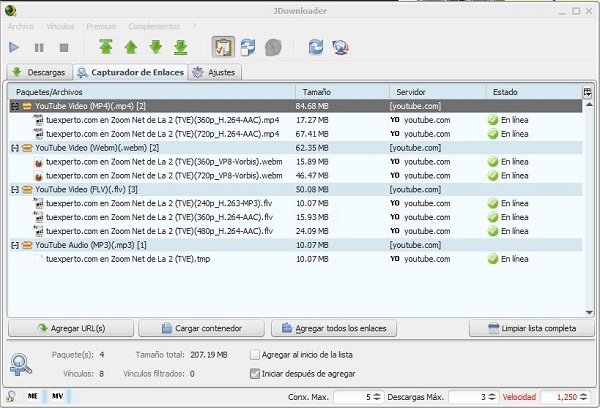Click the move up one position arrow
This screenshot has width=600, height=408.
[131, 47]
